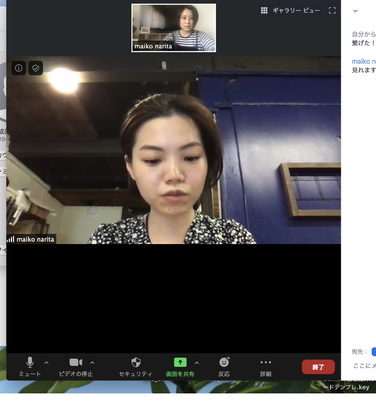
Task: Select the small maiko narita video thumbnail
Action: point(174,28)
